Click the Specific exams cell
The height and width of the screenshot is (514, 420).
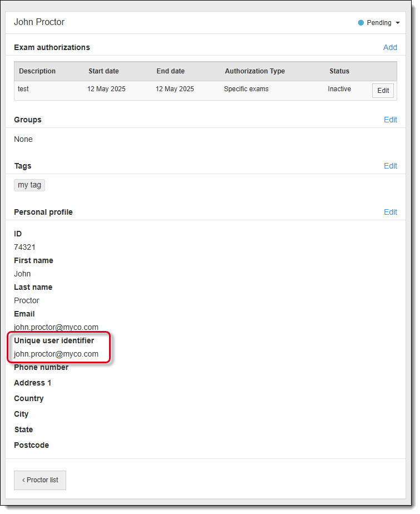246,89
